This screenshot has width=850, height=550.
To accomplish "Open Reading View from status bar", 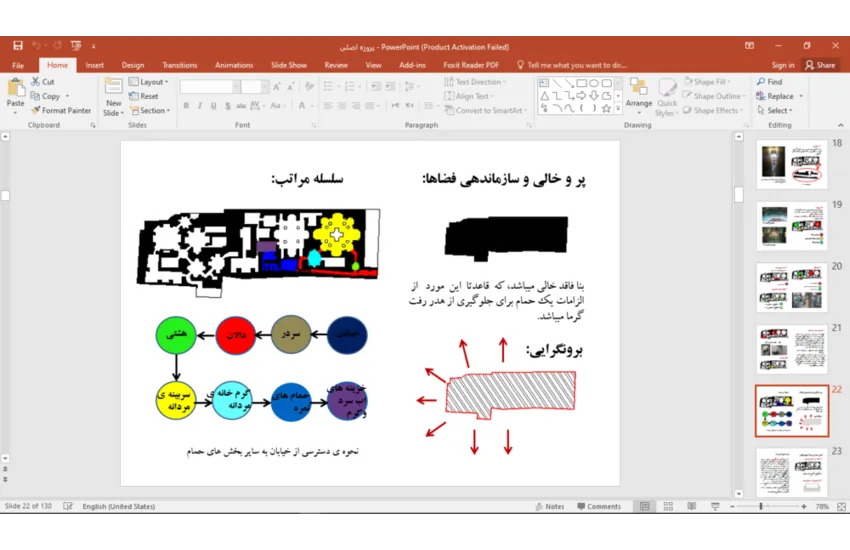I will point(689,507).
